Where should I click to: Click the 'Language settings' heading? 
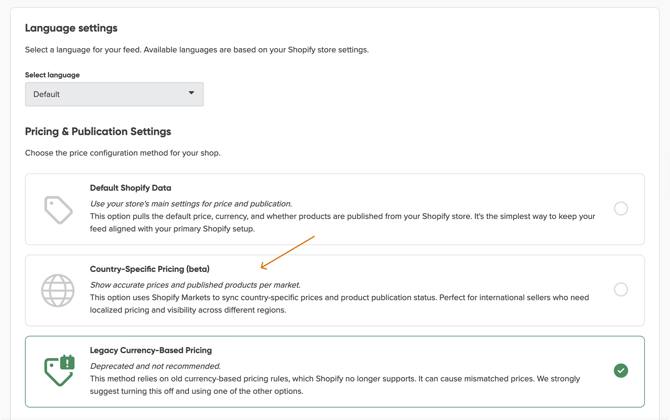(x=71, y=28)
